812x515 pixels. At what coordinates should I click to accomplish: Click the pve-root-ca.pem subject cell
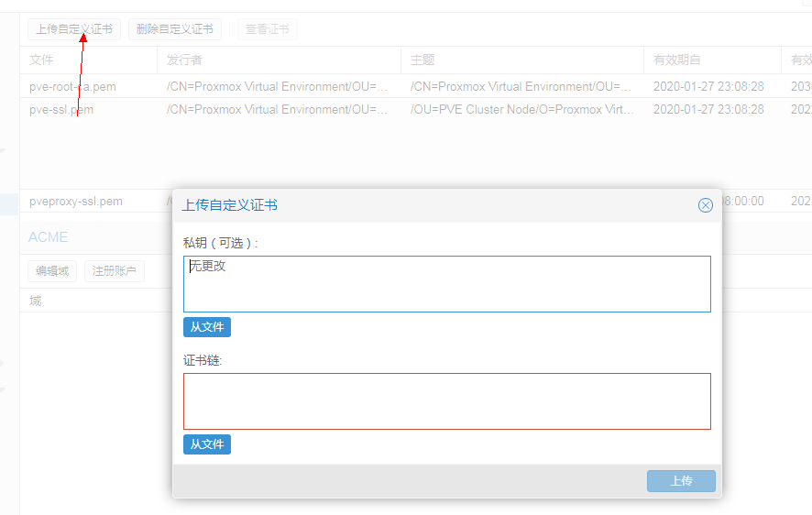point(522,86)
